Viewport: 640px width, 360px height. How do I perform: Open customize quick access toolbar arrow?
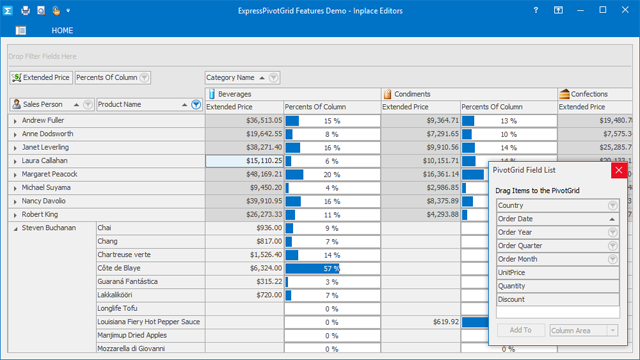click(68, 11)
